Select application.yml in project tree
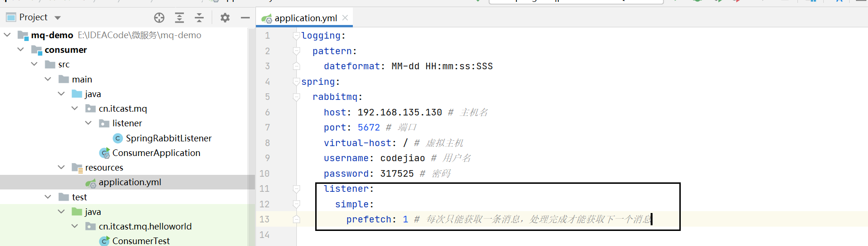The image size is (868, 246). tap(130, 182)
